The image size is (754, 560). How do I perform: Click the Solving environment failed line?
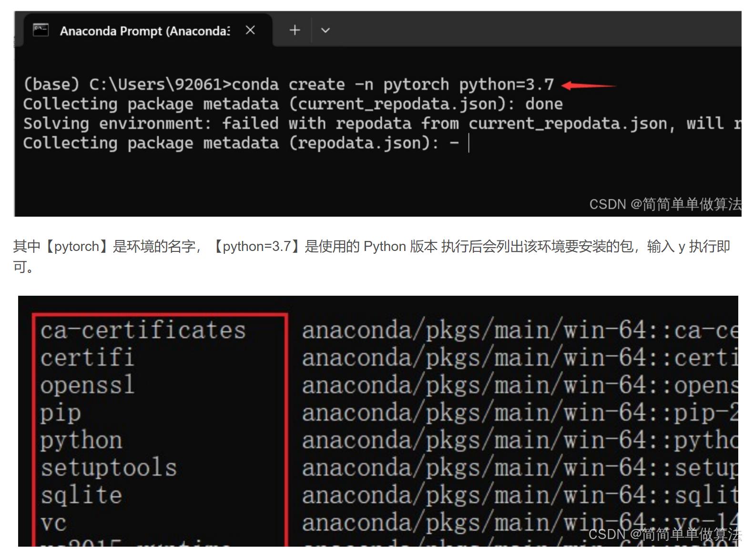(372, 124)
